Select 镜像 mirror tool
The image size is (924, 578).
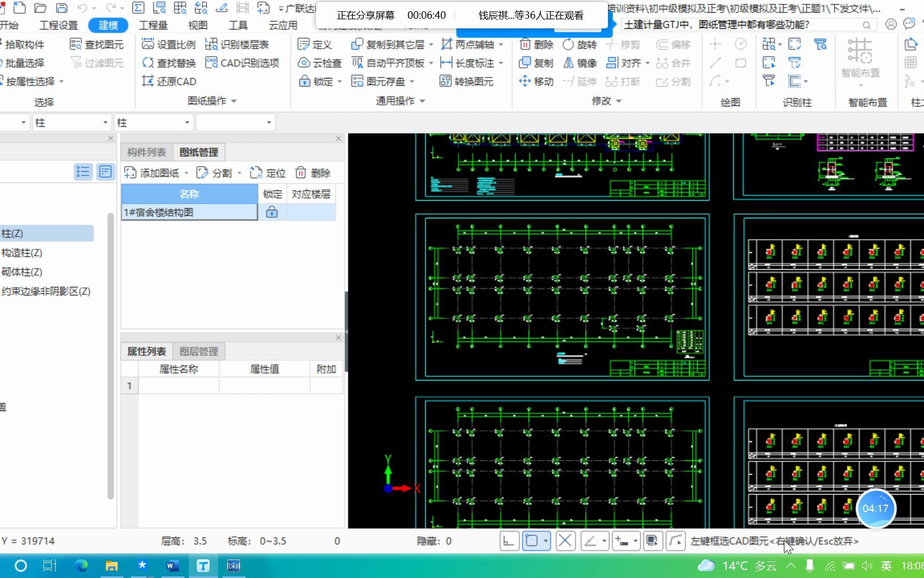pyautogui.click(x=580, y=63)
